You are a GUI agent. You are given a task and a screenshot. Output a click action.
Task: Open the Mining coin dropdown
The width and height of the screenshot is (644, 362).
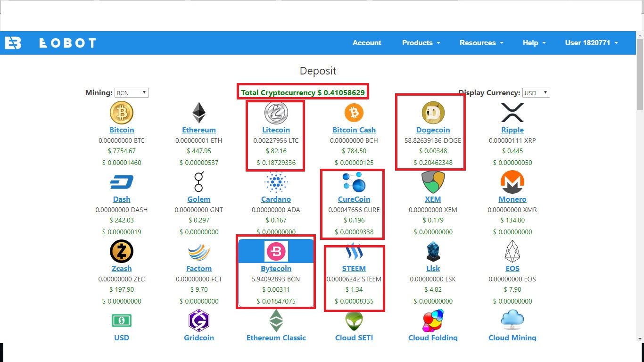coord(132,93)
